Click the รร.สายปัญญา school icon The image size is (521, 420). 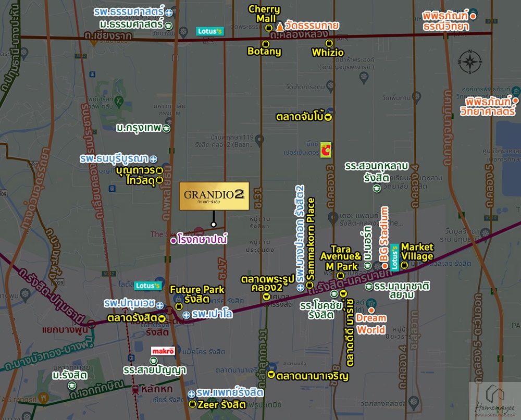(x=154, y=361)
